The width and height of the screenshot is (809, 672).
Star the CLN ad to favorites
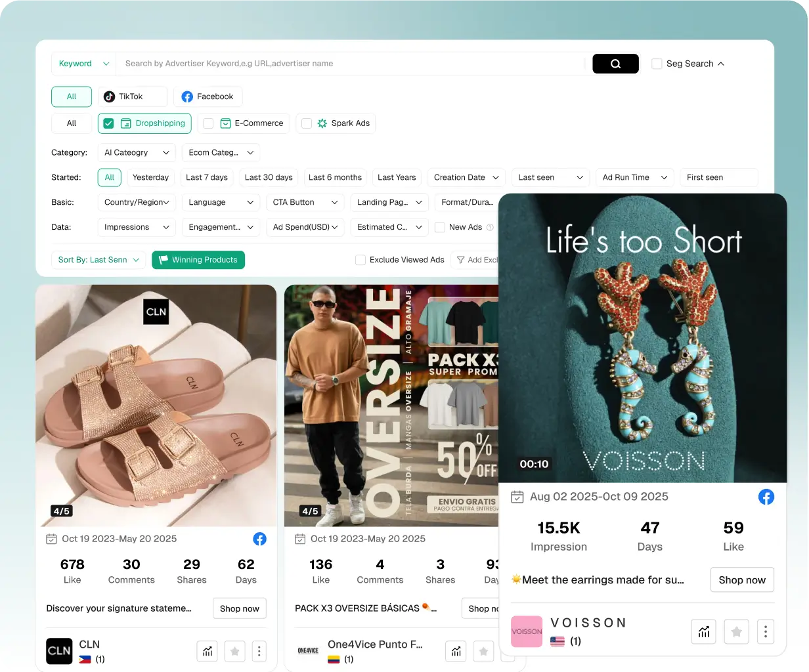point(234,651)
